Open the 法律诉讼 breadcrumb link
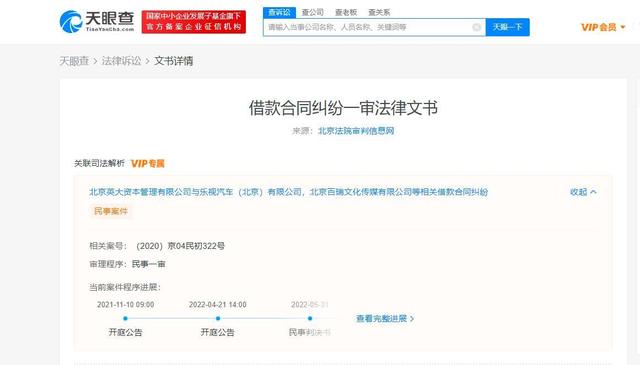Image resolution: width=640 pixels, height=365 pixels. coord(121,61)
